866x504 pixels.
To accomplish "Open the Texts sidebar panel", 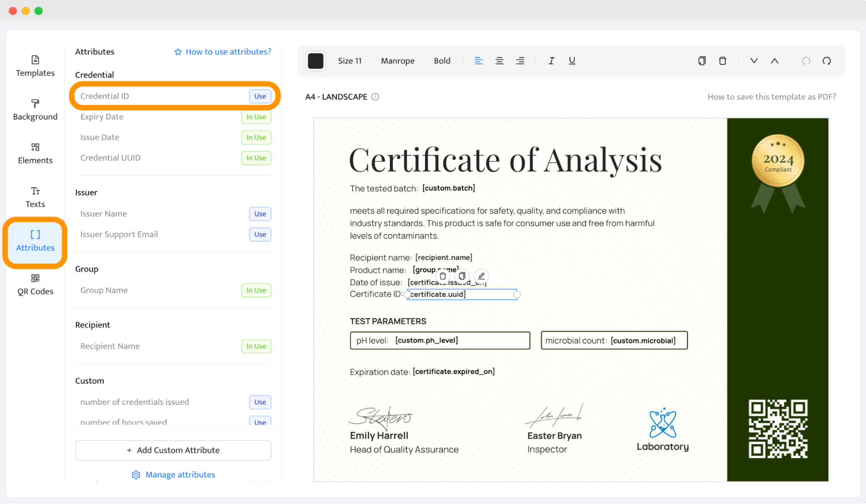I will 35,197.
